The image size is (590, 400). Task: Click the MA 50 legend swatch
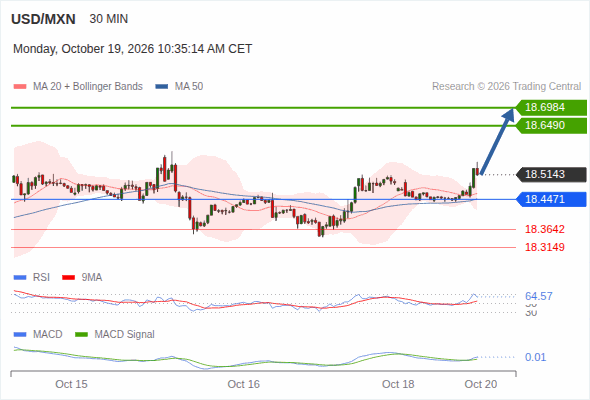point(162,87)
